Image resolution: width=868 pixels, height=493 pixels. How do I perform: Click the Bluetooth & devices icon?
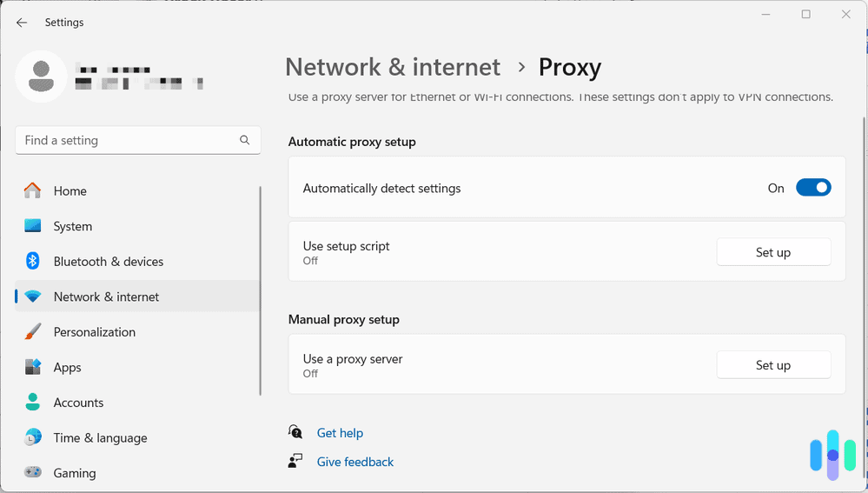coord(33,261)
